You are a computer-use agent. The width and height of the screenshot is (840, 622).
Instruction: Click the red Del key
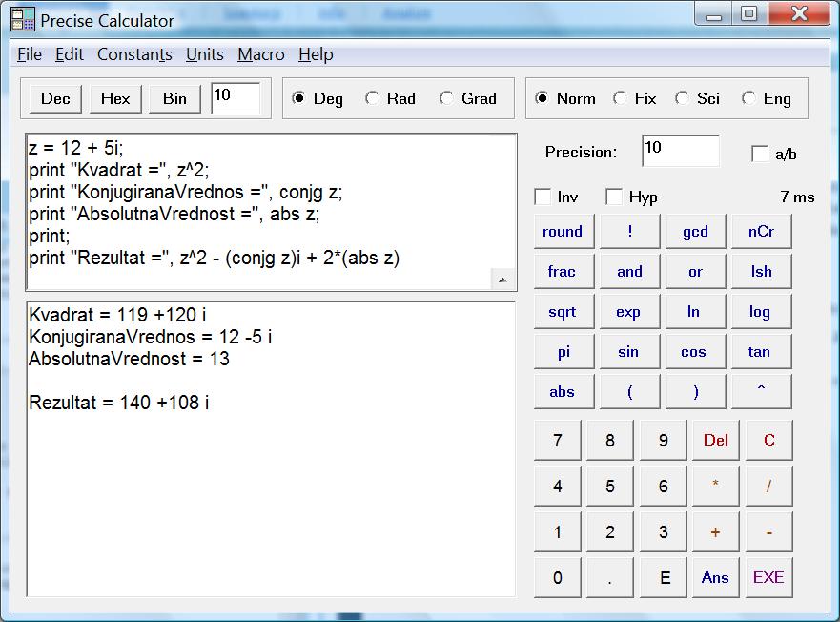point(715,441)
